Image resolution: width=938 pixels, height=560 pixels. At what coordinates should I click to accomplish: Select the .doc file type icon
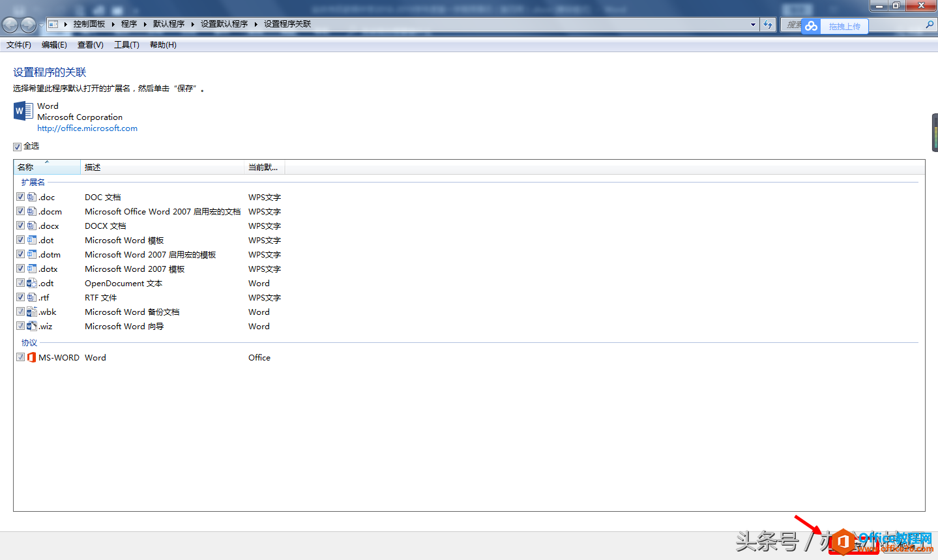tap(32, 197)
